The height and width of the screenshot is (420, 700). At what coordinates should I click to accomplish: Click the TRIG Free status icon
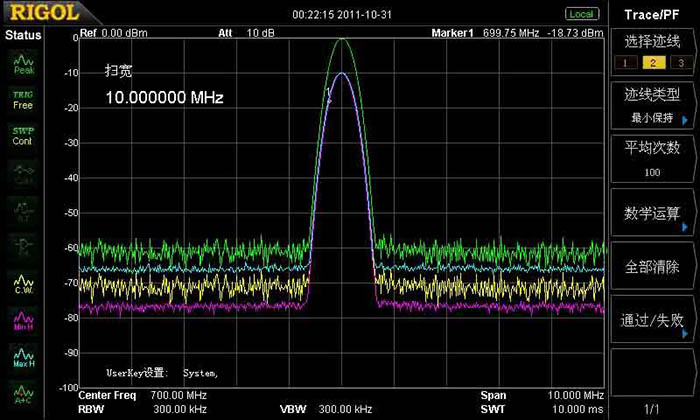click(23, 99)
